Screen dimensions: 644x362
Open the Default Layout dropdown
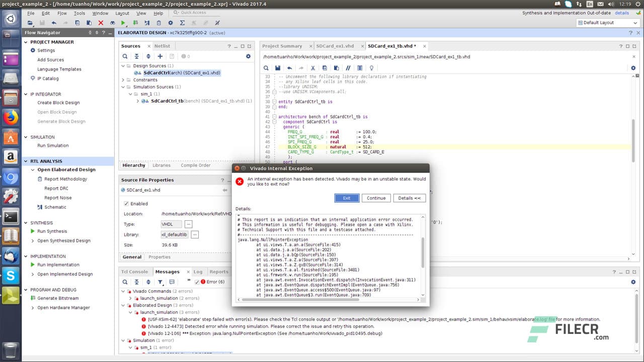(x=607, y=22)
